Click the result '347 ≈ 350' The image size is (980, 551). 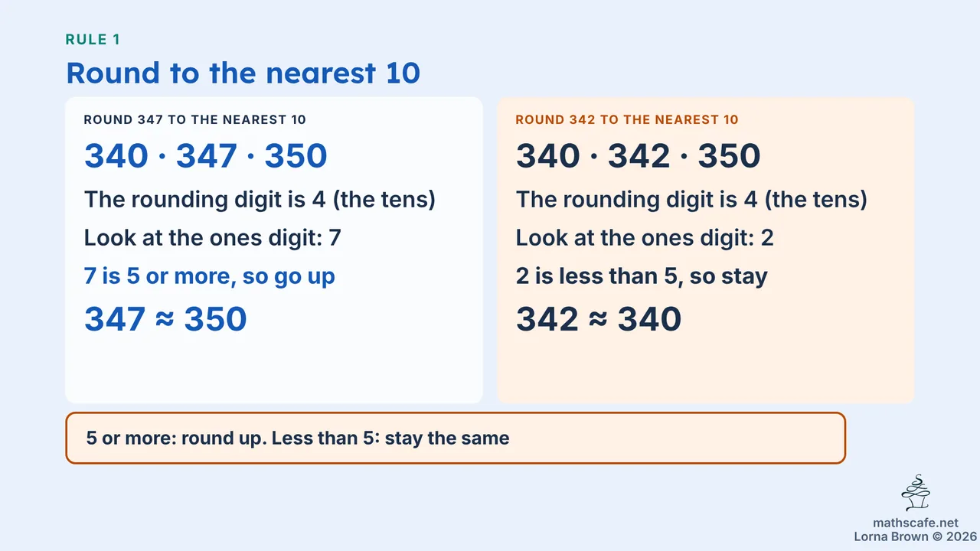[x=165, y=319]
